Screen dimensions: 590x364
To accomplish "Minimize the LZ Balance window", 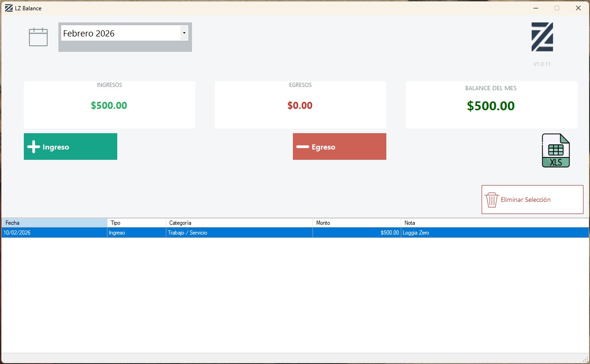I will tap(536, 8).
